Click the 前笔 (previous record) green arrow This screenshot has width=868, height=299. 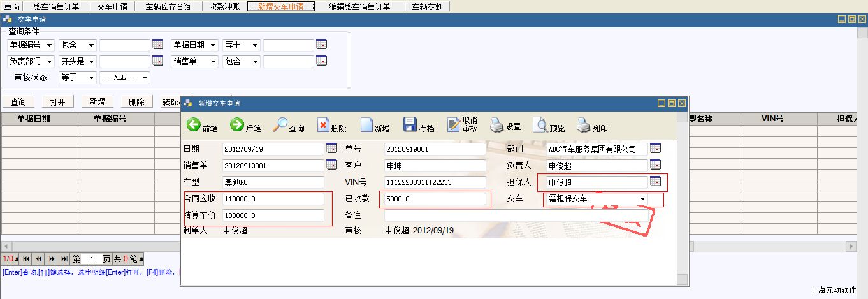194,125
